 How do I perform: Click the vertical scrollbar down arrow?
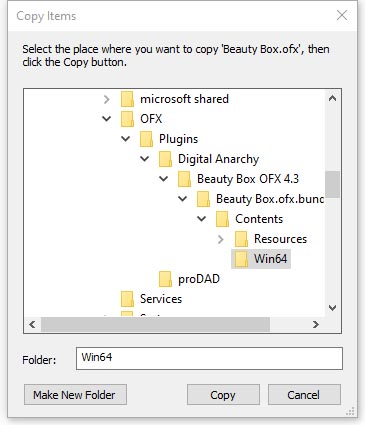pos(332,308)
